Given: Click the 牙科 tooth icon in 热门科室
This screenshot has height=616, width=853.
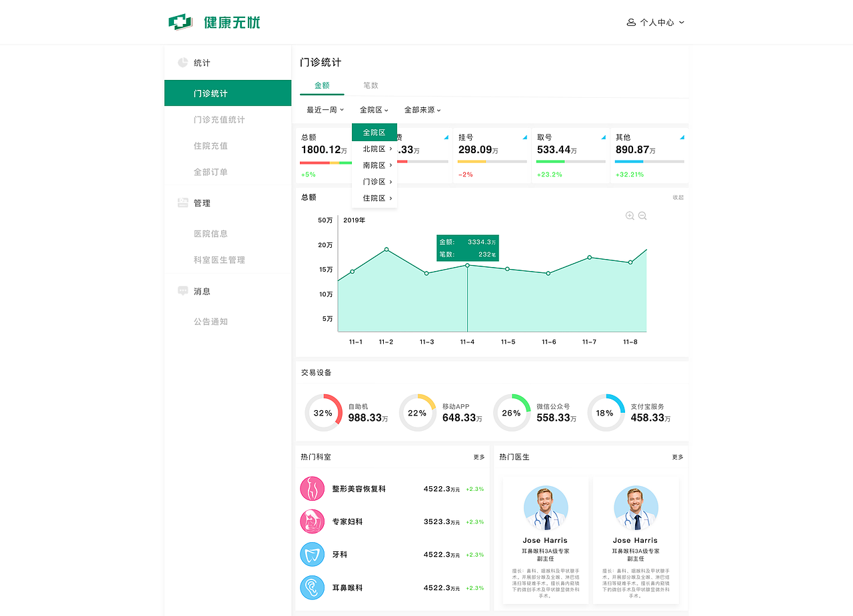Looking at the screenshot, I should (x=312, y=554).
